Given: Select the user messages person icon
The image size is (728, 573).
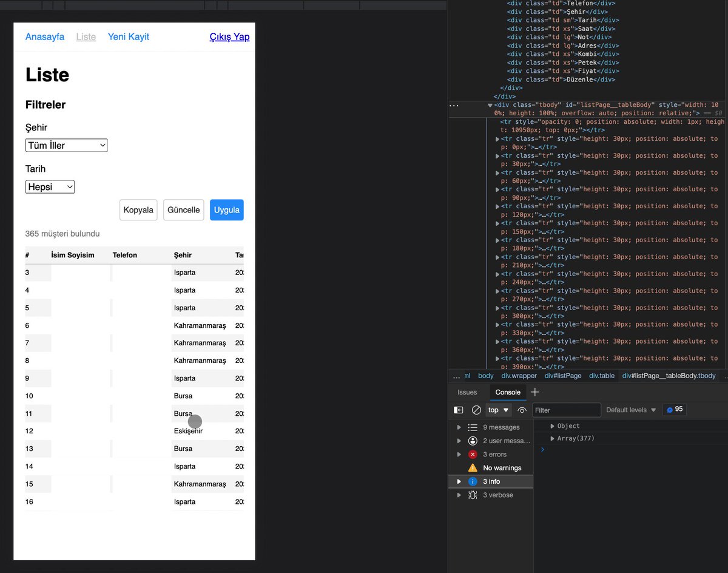Looking at the screenshot, I should [x=473, y=441].
